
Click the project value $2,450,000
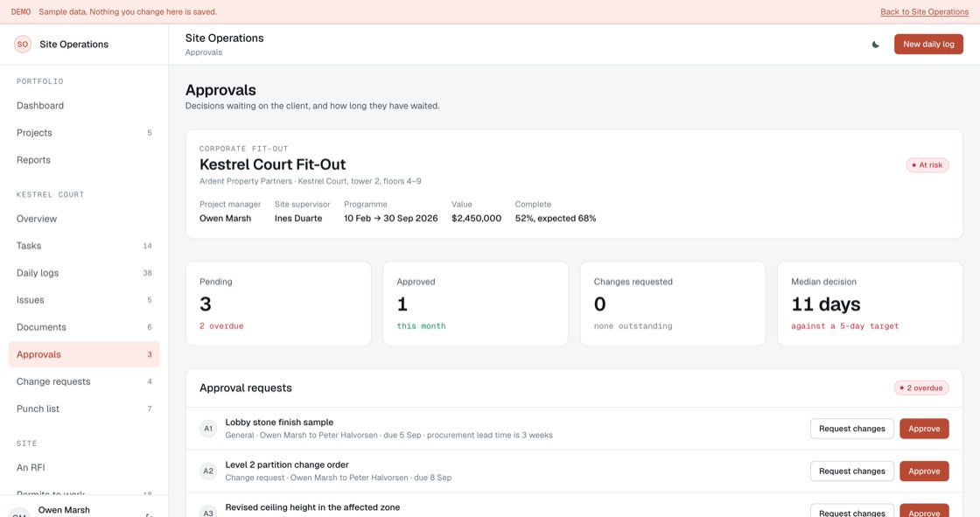[476, 218]
